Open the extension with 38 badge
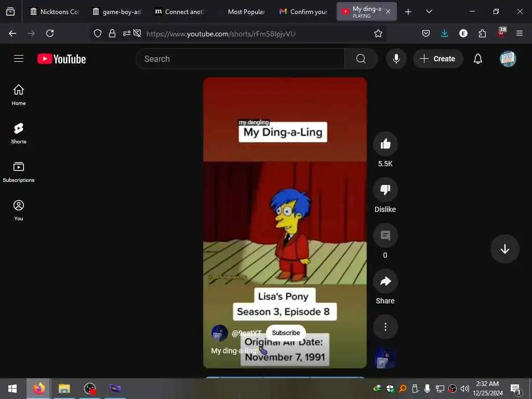The height and width of the screenshot is (399, 532). 501,33
